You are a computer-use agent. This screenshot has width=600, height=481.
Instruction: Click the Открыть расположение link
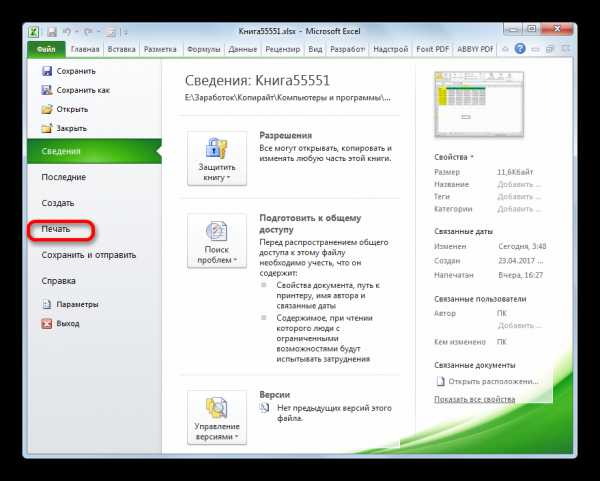(x=493, y=382)
